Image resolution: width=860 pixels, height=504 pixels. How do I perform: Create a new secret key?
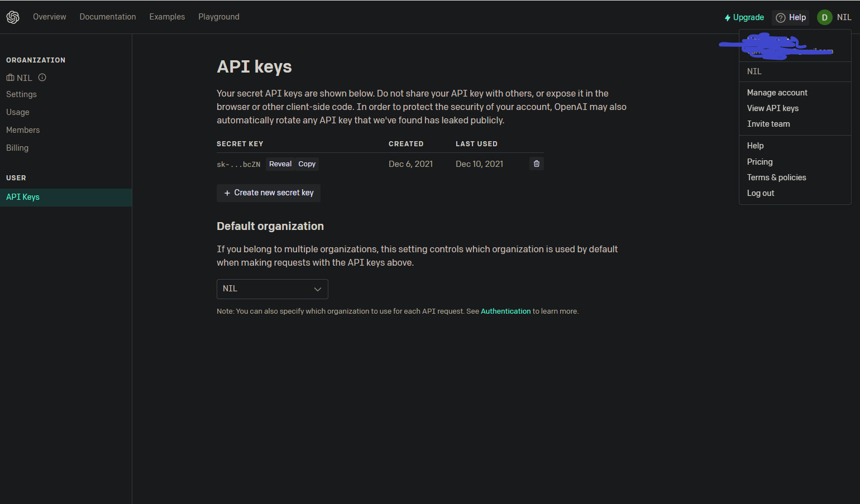(x=269, y=193)
